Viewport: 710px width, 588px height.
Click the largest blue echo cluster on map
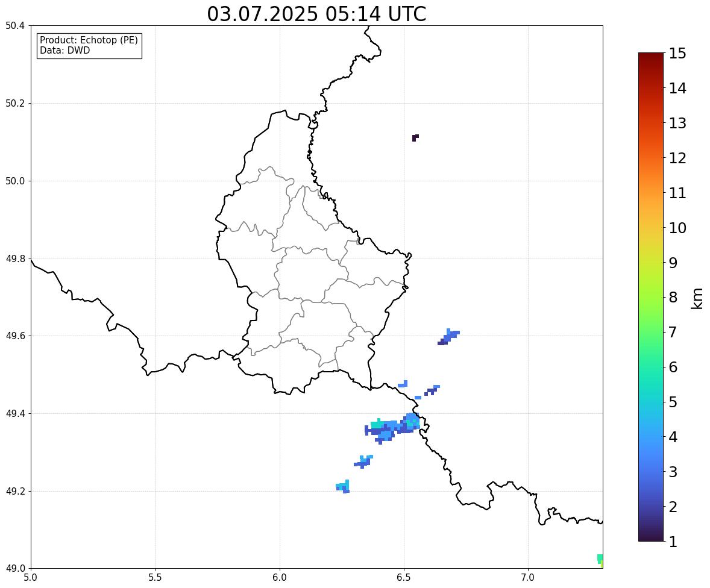click(x=392, y=428)
